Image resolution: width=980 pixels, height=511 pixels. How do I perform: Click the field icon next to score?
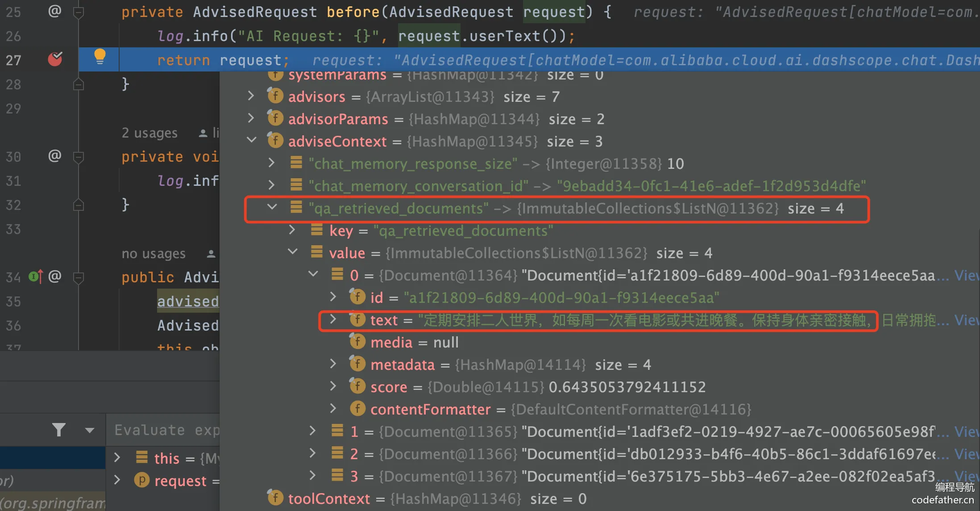coord(357,386)
